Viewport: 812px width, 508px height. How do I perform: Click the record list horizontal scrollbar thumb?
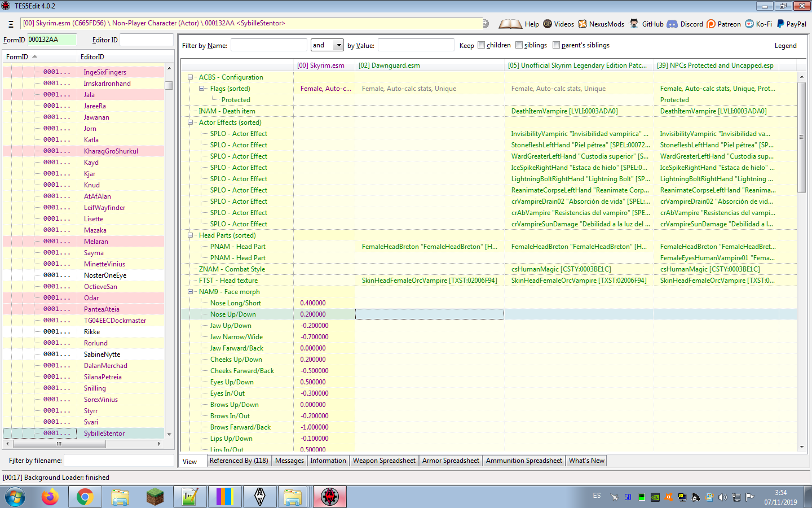59,444
